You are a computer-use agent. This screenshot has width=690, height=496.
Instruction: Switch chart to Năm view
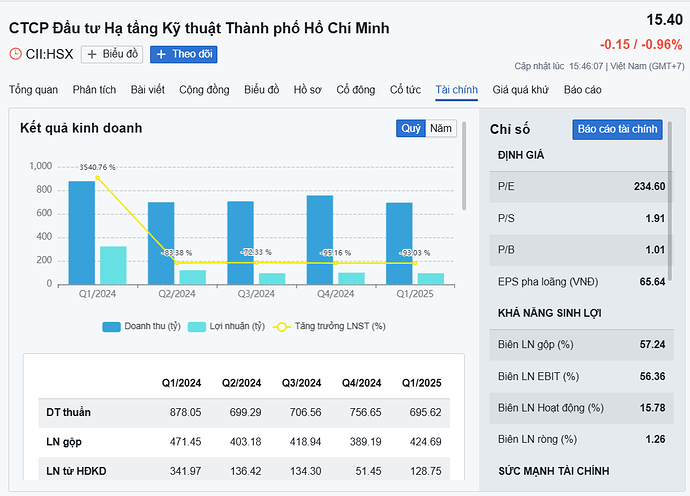pyautogui.click(x=441, y=129)
